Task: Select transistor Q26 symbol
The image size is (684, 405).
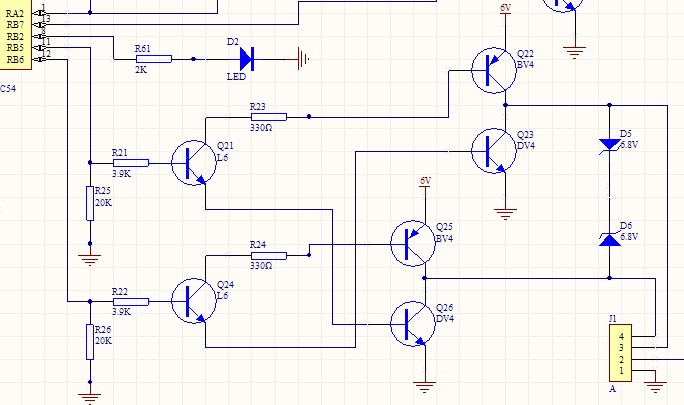Action: point(412,323)
